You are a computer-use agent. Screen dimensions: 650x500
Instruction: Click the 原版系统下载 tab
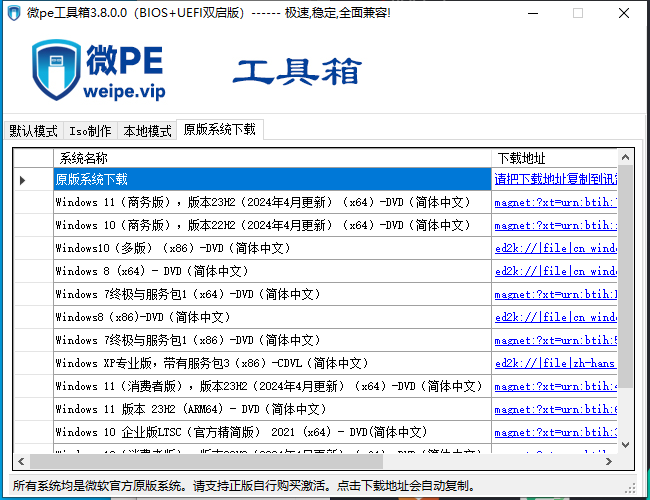[219, 130]
